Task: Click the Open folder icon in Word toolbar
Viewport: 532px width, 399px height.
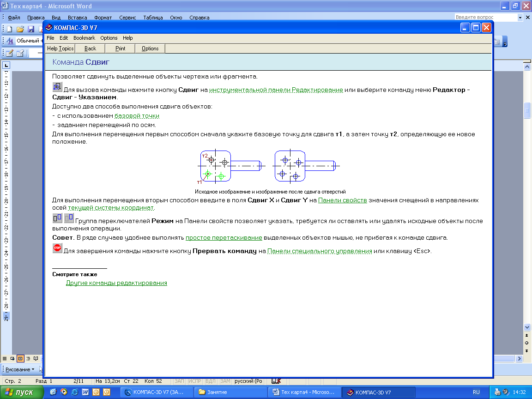Action: 20,29
